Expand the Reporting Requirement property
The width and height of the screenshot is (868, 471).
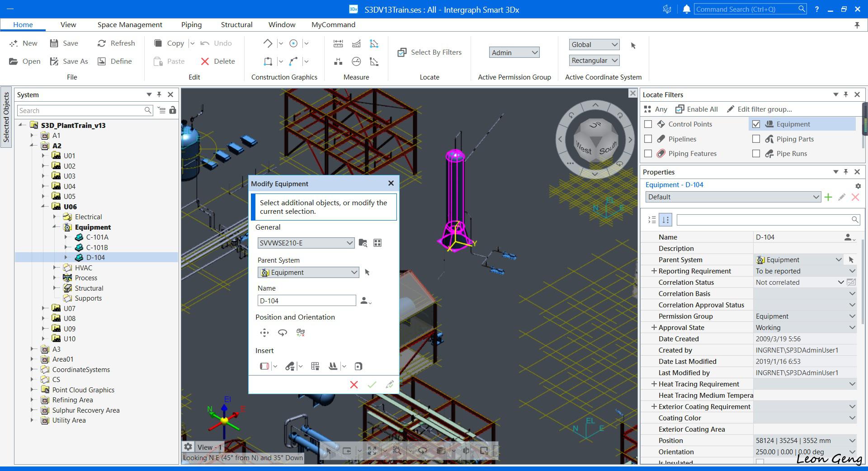(654, 271)
